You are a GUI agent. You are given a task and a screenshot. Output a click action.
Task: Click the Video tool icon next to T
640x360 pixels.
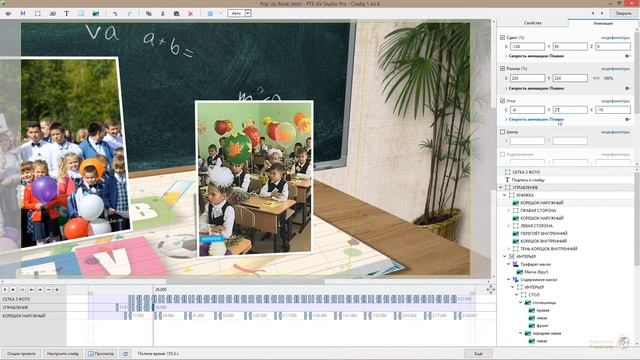52,13
